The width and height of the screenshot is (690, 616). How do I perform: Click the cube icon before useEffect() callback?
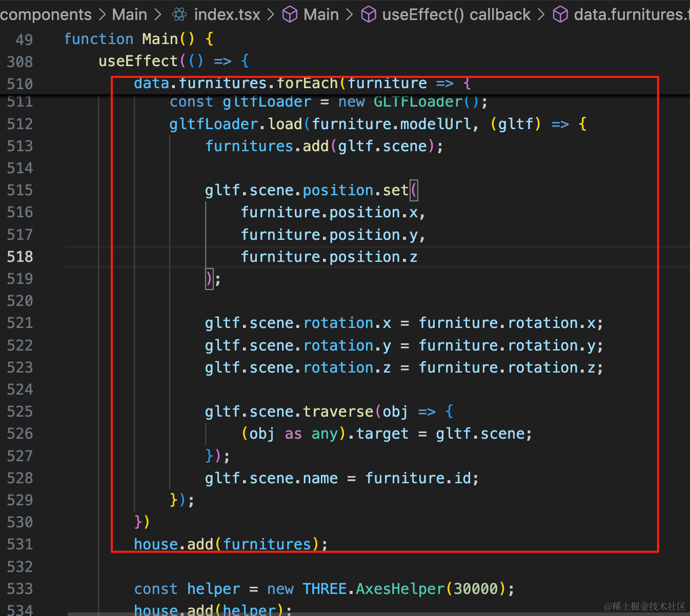[369, 15]
